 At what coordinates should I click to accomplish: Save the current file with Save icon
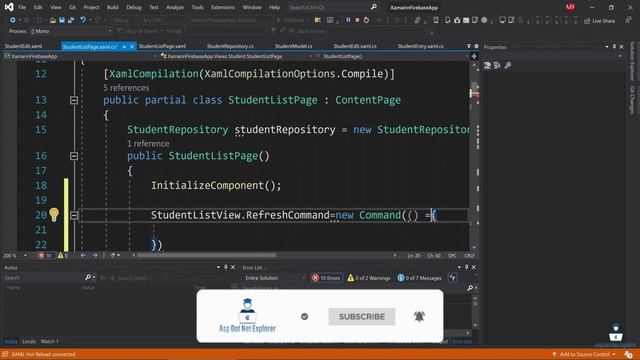pos(62,20)
